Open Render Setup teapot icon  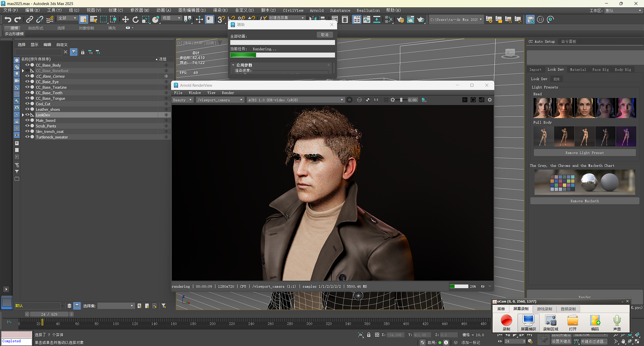[x=401, y=19]
